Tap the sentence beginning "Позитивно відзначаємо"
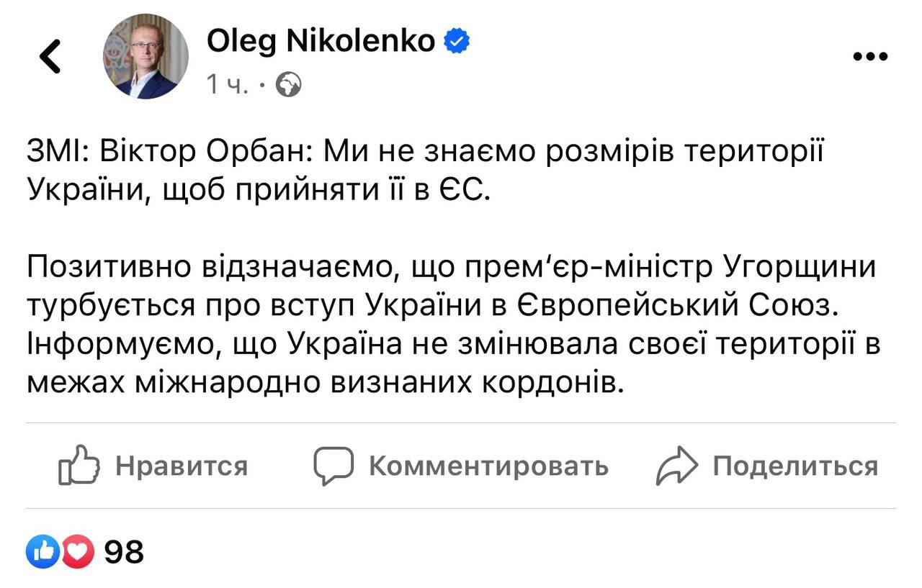The image size is (922, 588). point(452,268)
